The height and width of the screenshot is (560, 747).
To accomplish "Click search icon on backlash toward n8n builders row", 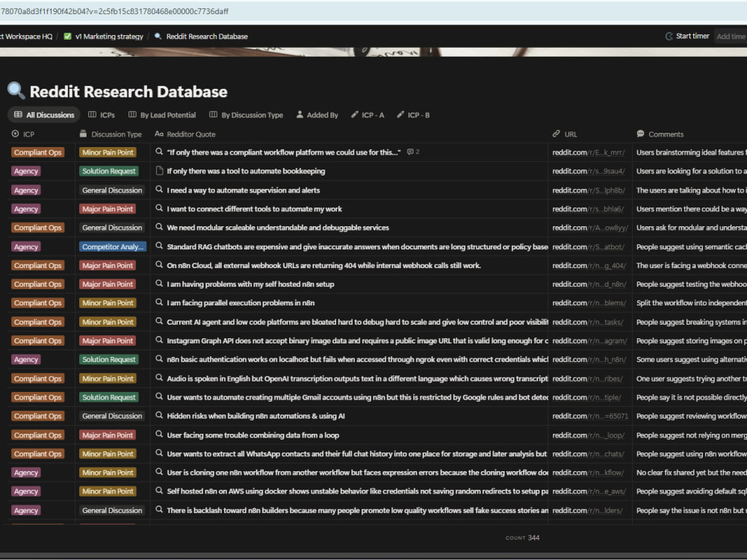I will click(x=159, y=509).
